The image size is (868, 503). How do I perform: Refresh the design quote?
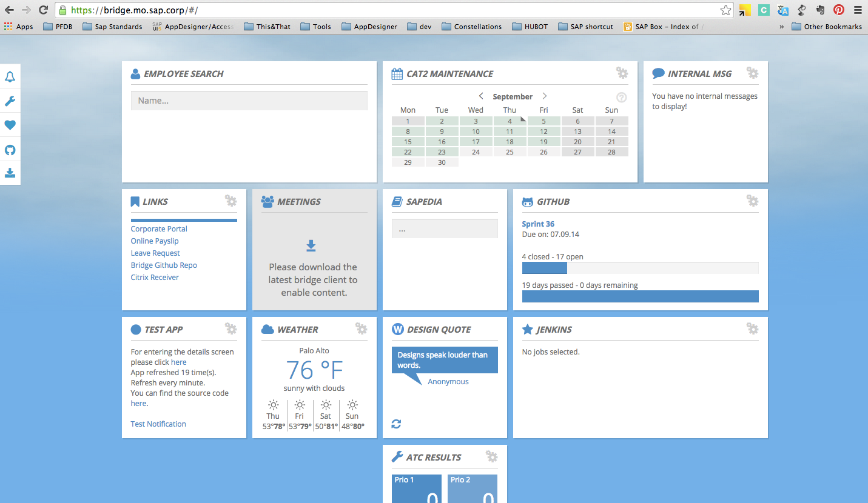click(x=396, y=424)
